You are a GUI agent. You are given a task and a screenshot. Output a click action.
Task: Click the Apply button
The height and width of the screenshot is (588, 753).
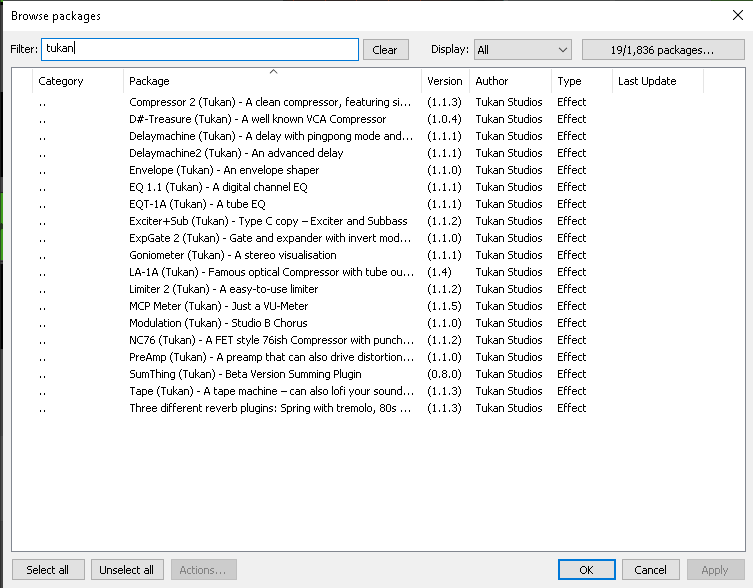pos(715,570)
